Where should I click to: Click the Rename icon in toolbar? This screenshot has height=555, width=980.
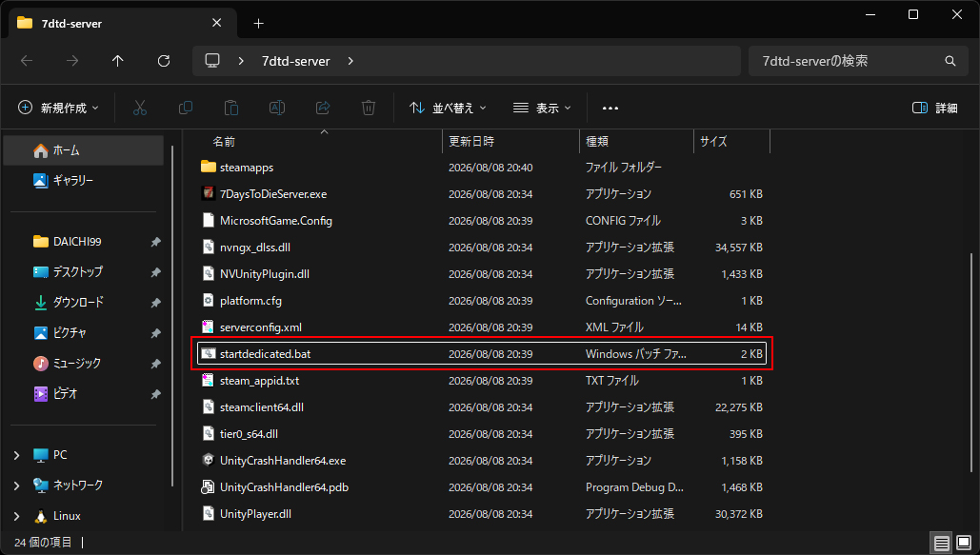(x=277, y=109)
